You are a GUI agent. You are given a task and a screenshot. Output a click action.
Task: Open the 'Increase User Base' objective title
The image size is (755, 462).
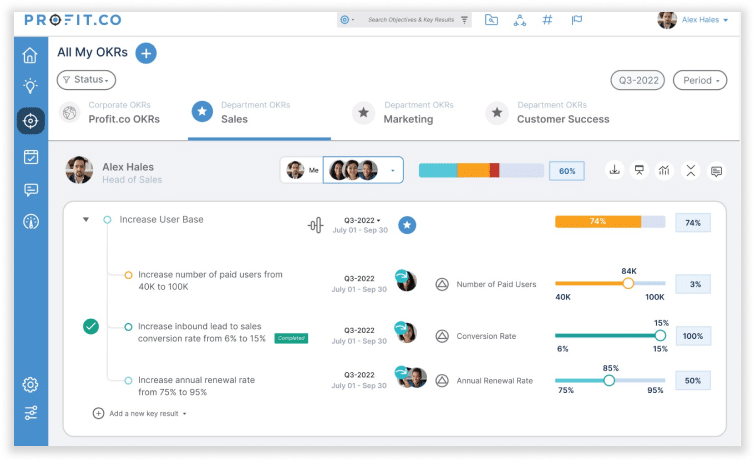[161, 220]
